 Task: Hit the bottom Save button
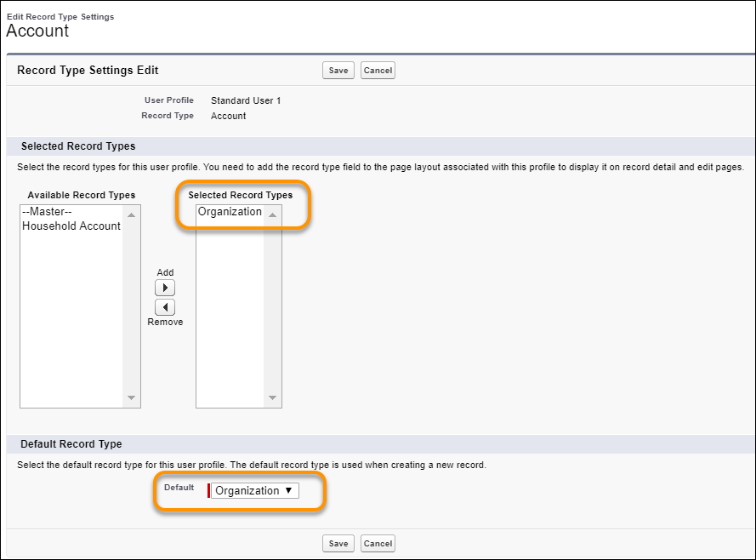tap(338, 543)
